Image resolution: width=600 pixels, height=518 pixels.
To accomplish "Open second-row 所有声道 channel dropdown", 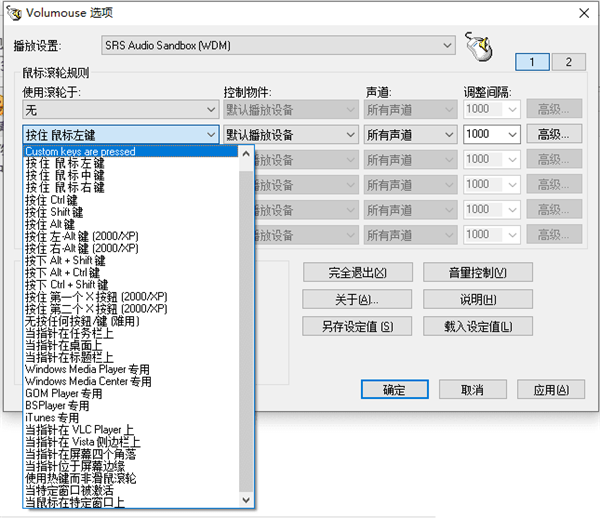I will click(x=410, y=134).
